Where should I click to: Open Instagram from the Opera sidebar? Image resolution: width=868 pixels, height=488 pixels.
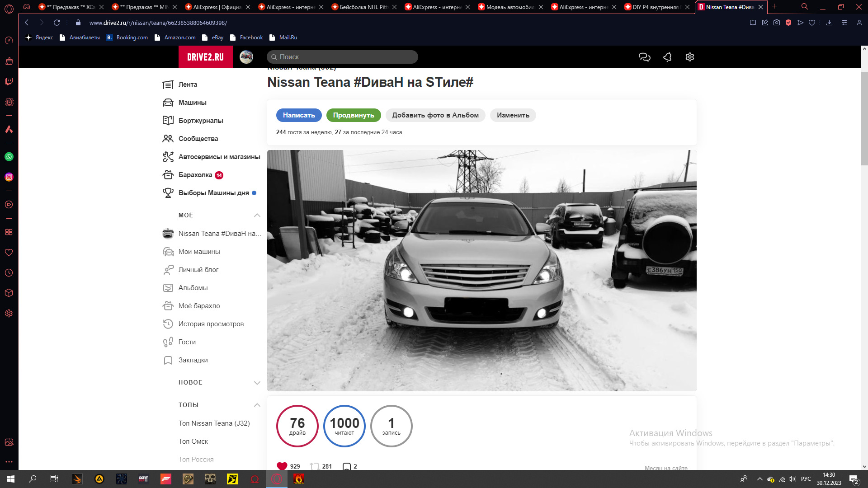pyautogui.click(x=9, y=177)
